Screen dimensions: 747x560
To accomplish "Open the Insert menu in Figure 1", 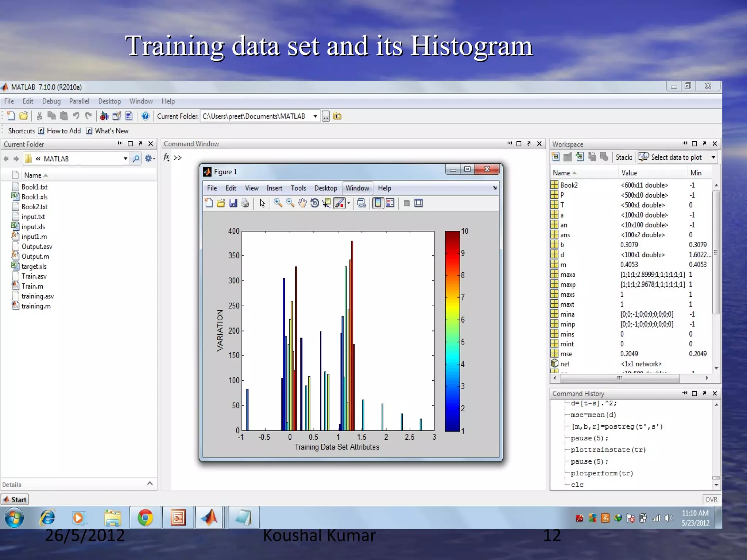I will pyautogui.click(x=274, y=188).
